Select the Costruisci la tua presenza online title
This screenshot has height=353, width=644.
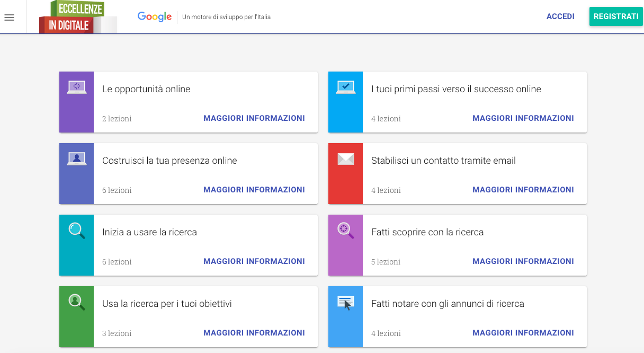coord(169,161)
